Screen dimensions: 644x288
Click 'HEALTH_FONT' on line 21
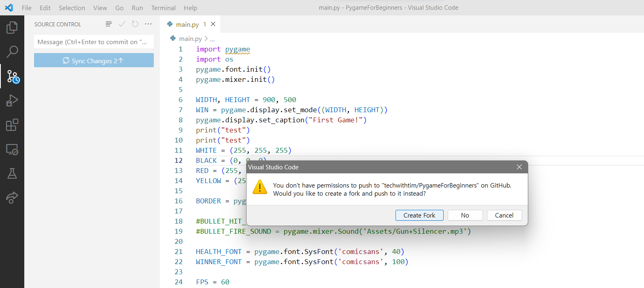[x=219, y=252]
